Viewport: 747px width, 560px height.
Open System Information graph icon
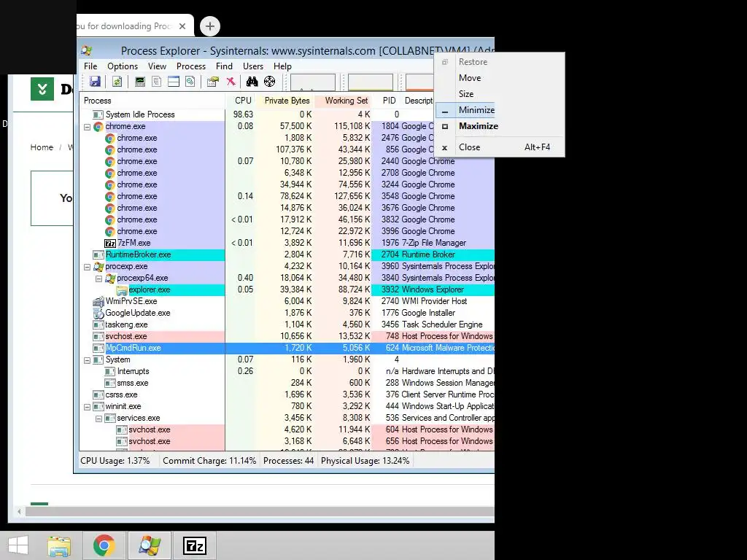tap(139, 82)
